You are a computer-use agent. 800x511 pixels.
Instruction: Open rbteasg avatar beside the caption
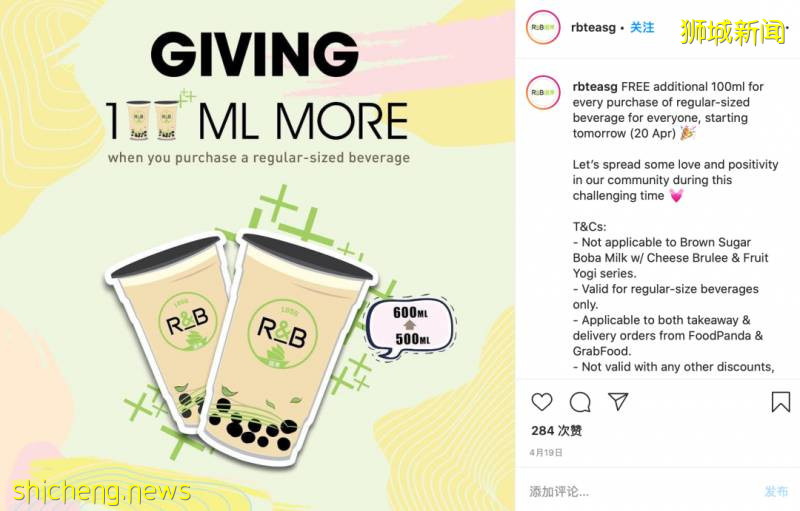tap(543, 92)
